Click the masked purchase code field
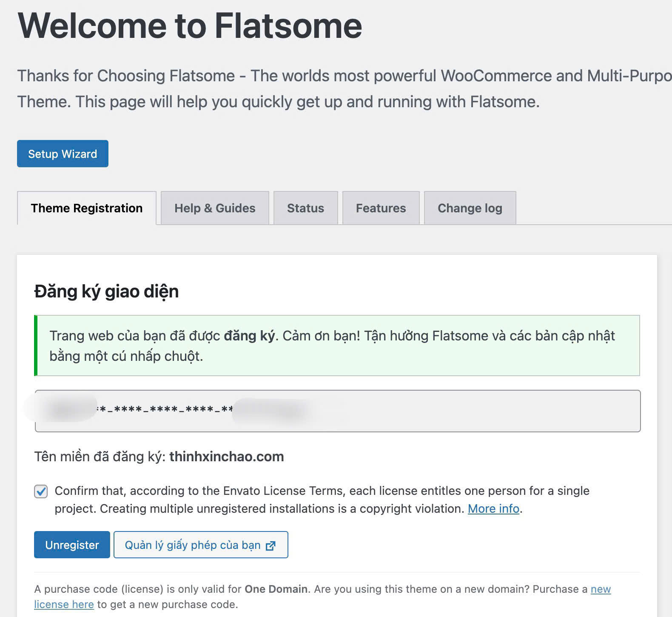Viewport: 672px width, 617px height. pyautogui.click(x=337, y=411)
